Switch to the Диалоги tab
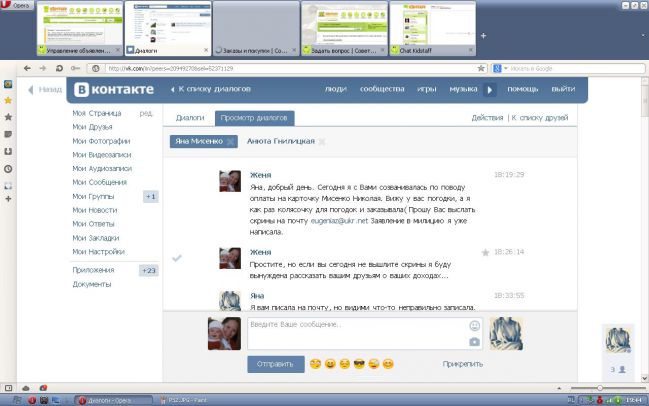The height and width of the screenshot is (406, 649). click(x=190, y=118)
